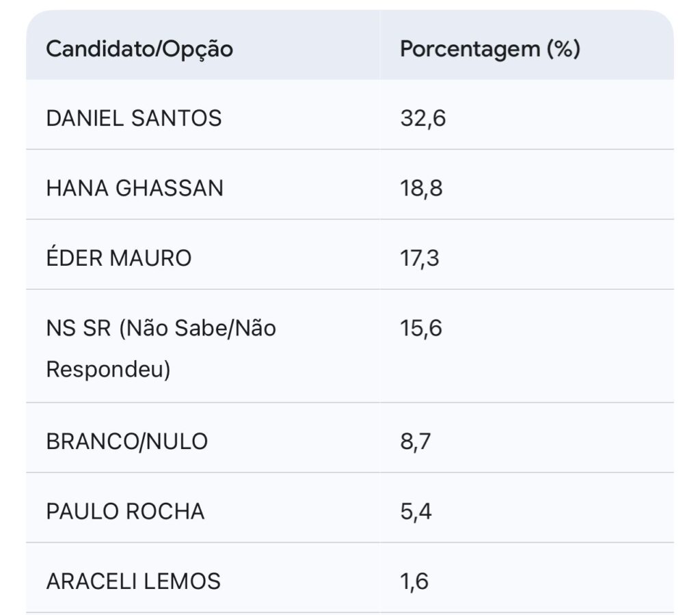The width and height of the screenshot is (700, 615).
Task: Click the 17,3 percentage value
Action: tap(420, 258)
